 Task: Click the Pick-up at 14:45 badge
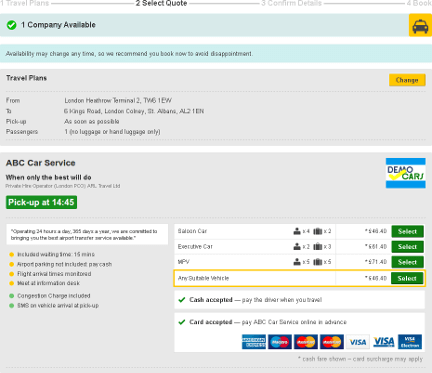click(x=41, y=202)
